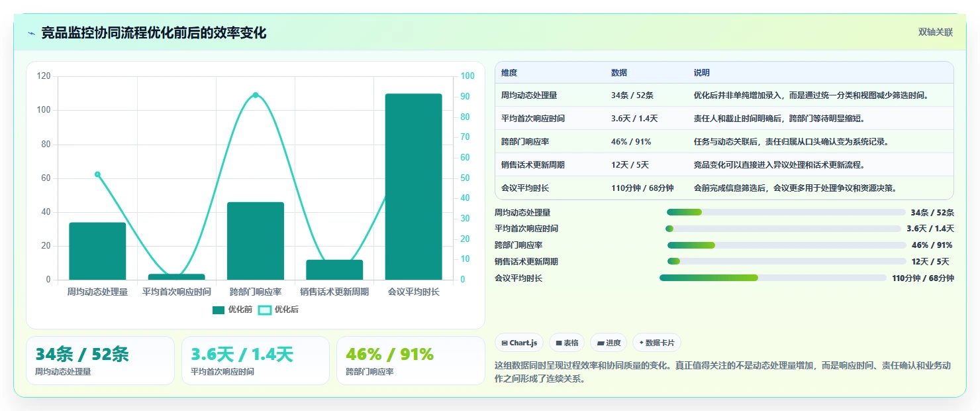Click the 周均动态处理量 bar in chart
This screenshot has width=980, height=411.
coord(97,251)
